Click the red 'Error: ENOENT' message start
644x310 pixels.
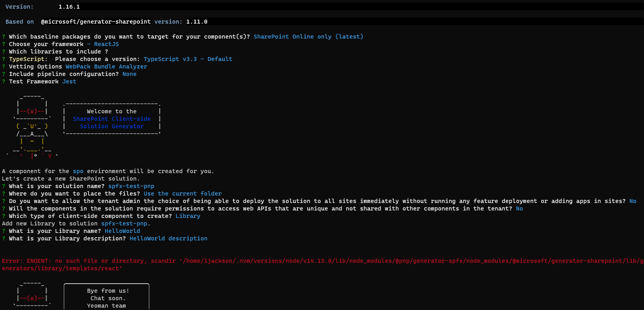27,261
